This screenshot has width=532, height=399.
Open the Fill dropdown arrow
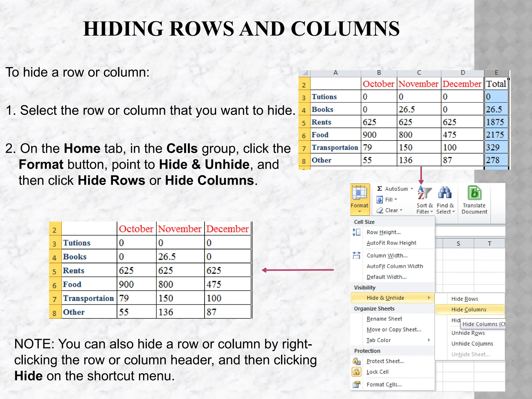[x=396, y=200]
